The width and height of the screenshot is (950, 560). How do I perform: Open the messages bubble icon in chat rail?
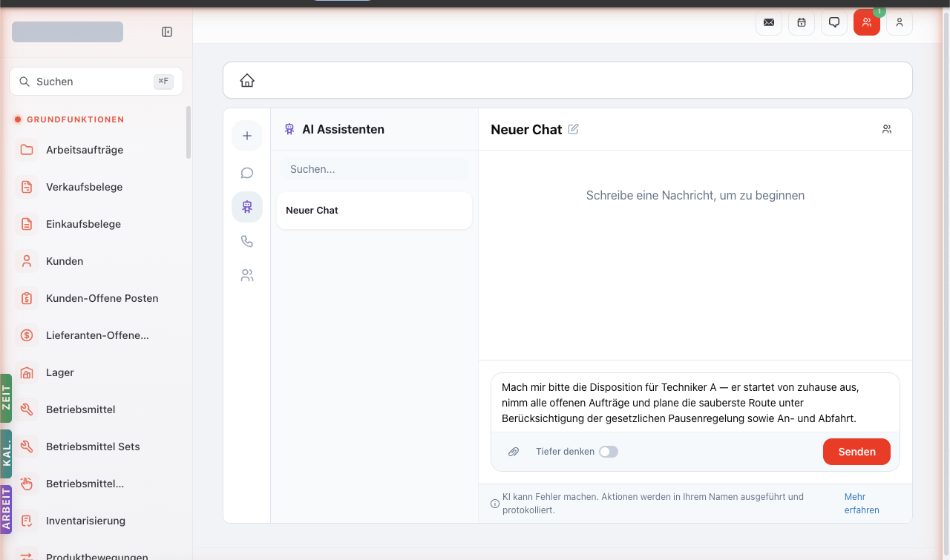(247, 173)
